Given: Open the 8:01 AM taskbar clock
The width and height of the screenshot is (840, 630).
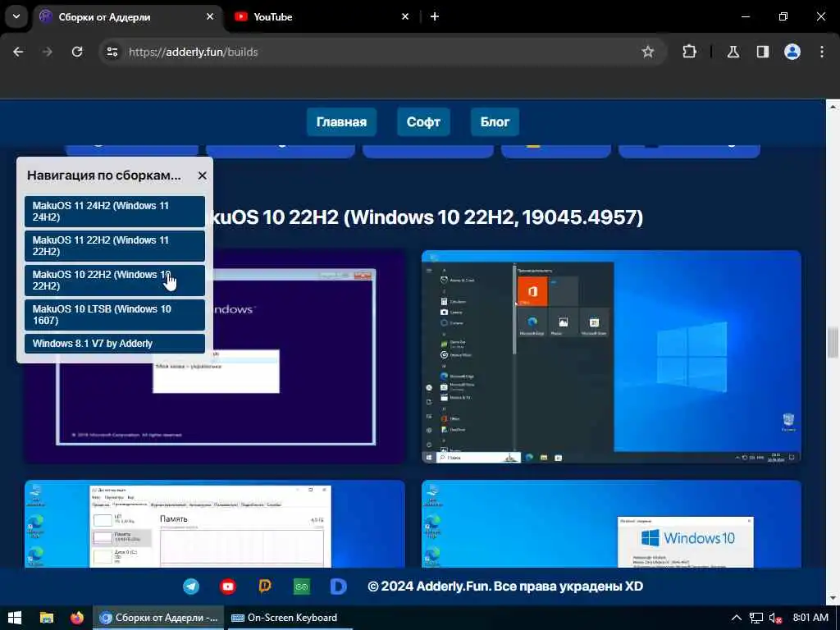Looking at the screenshot, I should pos(810,618).
